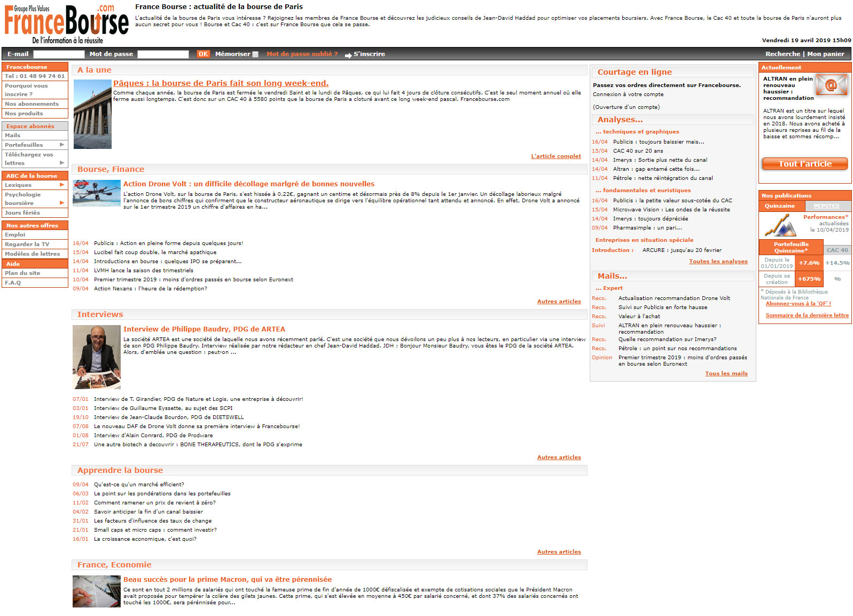Open Autres articles under Interviews
The image size is (853, 616).
tap(559, 457)
